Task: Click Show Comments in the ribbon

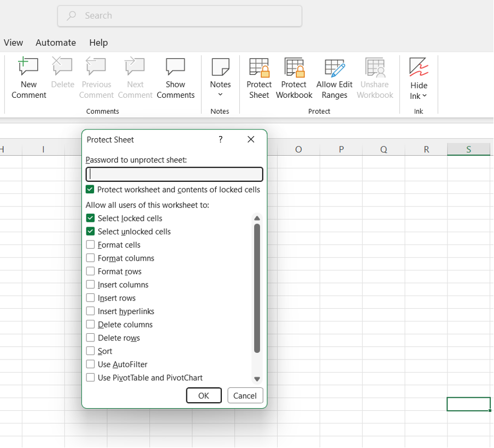Action: click(175, 79)
